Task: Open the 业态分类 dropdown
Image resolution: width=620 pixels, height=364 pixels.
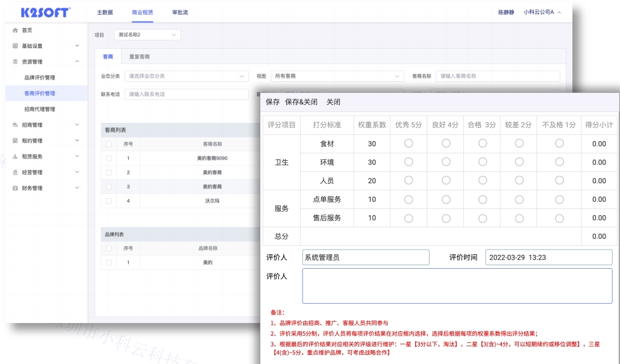Action: (x=186, y=76)
